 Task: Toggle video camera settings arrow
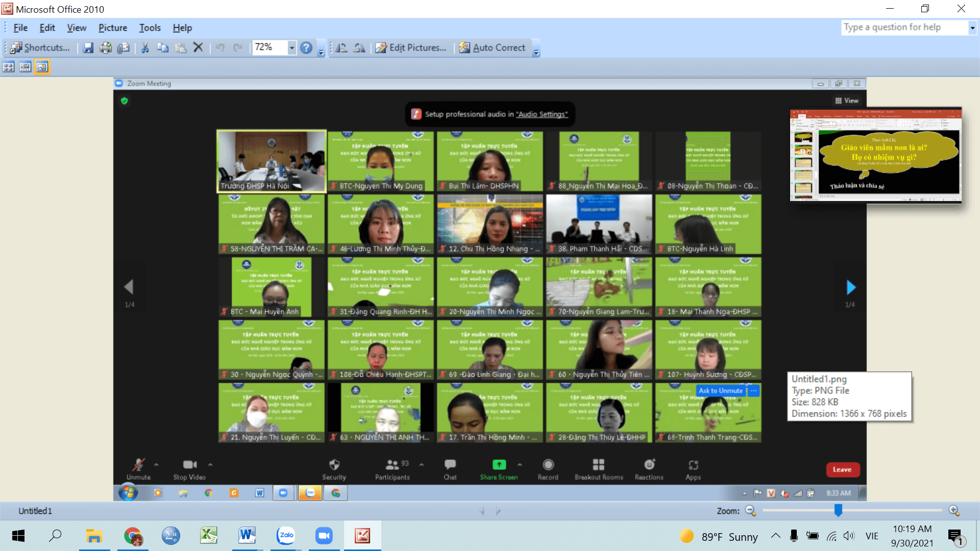[x=210, y=464]
